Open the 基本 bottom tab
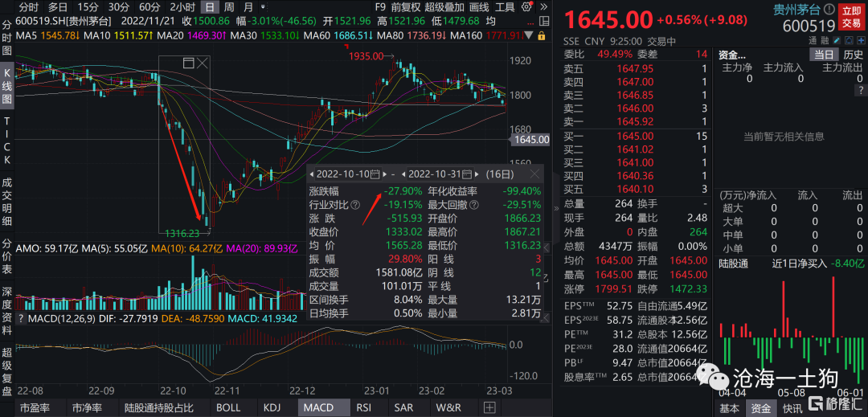 click(729, 408)
